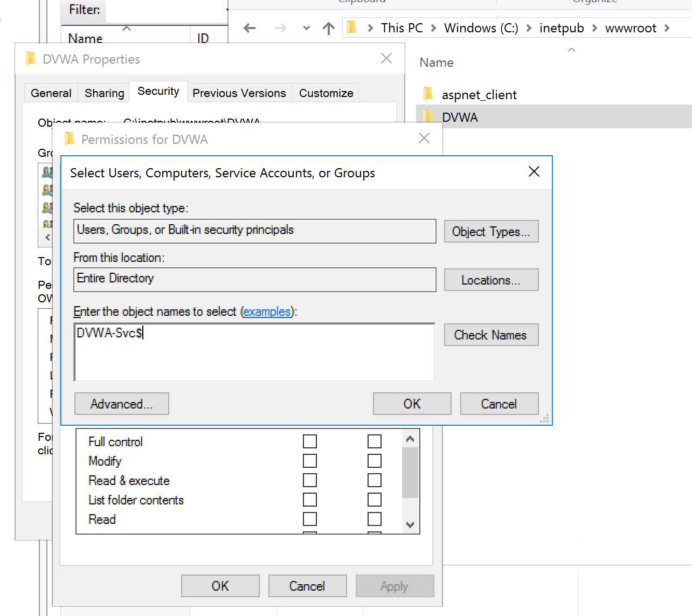Check Allow for List folder contents
Image resolution: width=692 pixels, height=616 pixels.
coord(310,500)
